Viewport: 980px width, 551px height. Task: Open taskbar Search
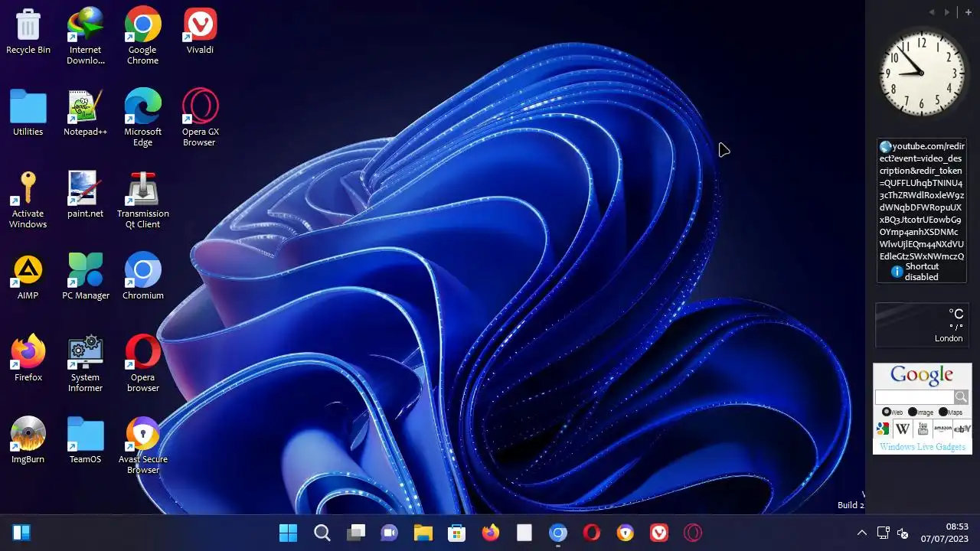pyautogui.click(x=322, y=533)
